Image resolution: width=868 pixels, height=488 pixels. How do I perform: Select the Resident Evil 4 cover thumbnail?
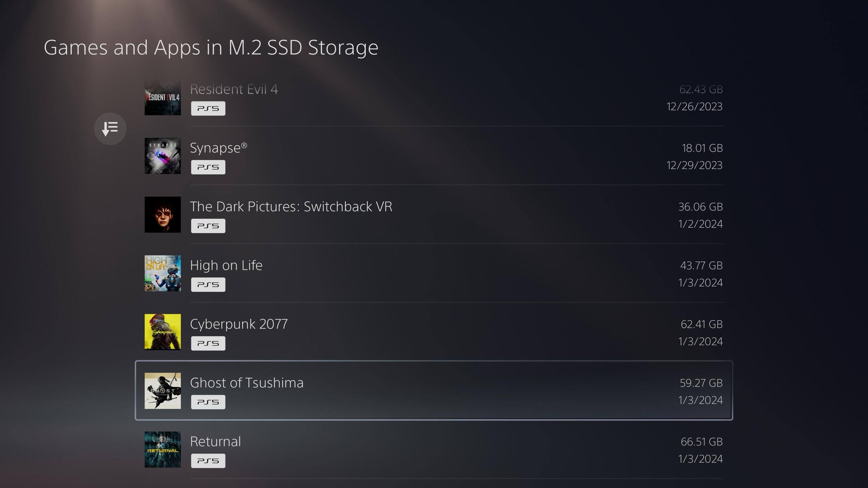tap(163, 98)
